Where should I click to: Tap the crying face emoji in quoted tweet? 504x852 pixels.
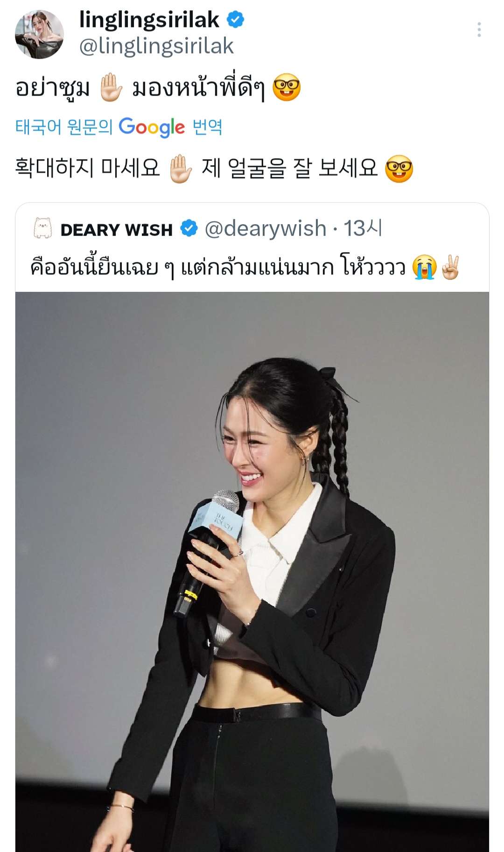424,268
